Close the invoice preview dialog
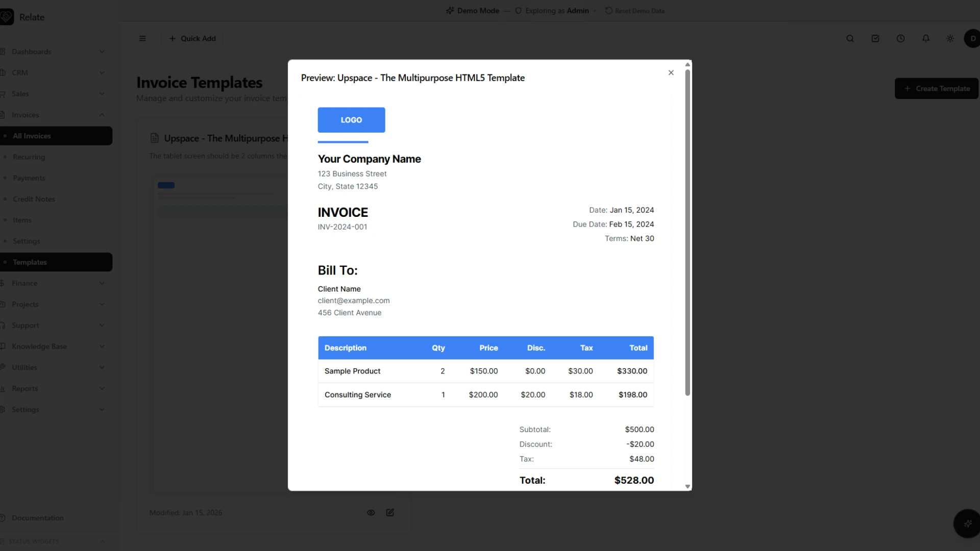 click(x=671, y=73)
